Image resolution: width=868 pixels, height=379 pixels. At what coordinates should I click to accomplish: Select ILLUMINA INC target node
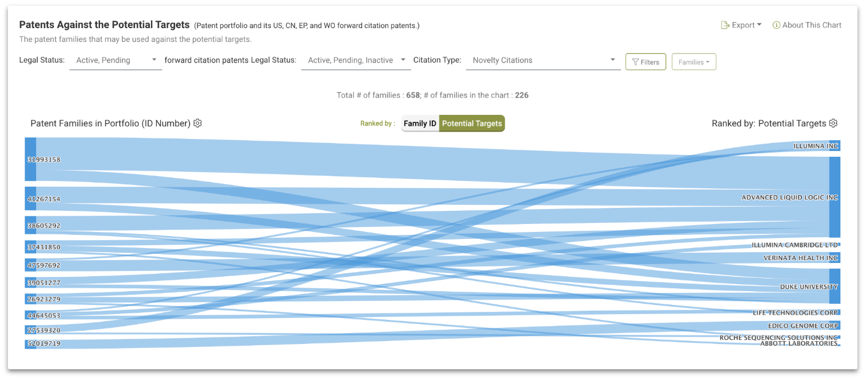point(835,146)
